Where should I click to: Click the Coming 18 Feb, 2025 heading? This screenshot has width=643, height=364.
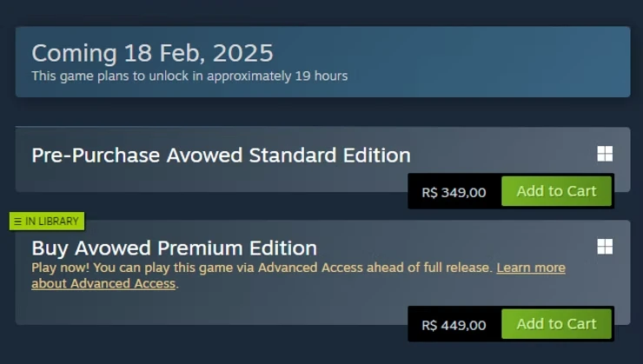[152, 53]
